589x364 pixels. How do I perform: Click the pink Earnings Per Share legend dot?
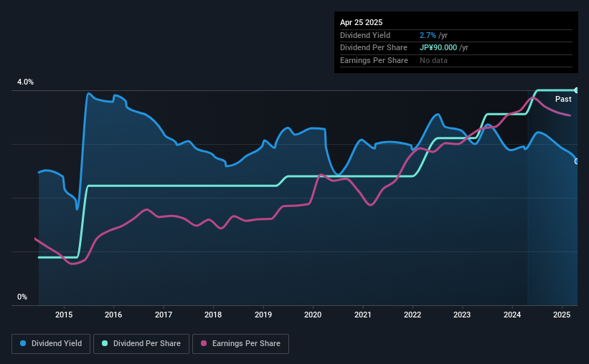[x=204, y=343]
